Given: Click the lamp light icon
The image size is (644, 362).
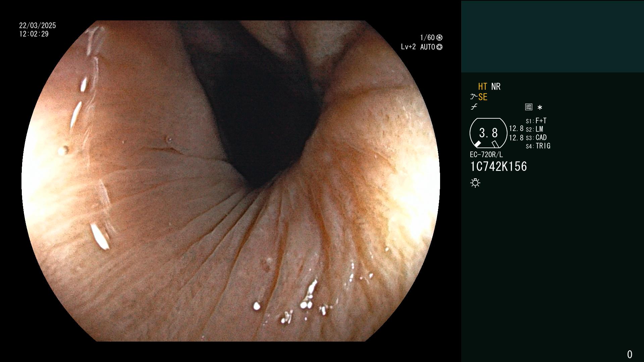Looking at the screenshot, I should [475, 183].
